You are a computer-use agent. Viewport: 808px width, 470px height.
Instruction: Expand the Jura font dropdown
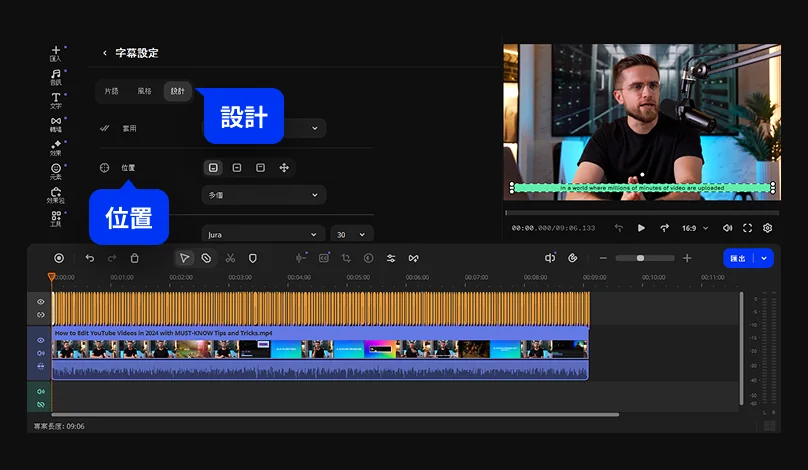(263, 234)
